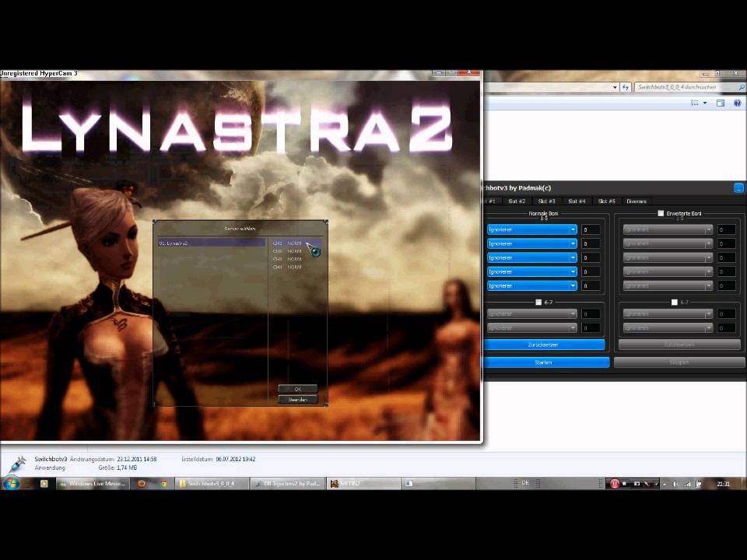Open the network tray icon
The height and width of the screenshot is (560, 747).
tap(687, 484)
